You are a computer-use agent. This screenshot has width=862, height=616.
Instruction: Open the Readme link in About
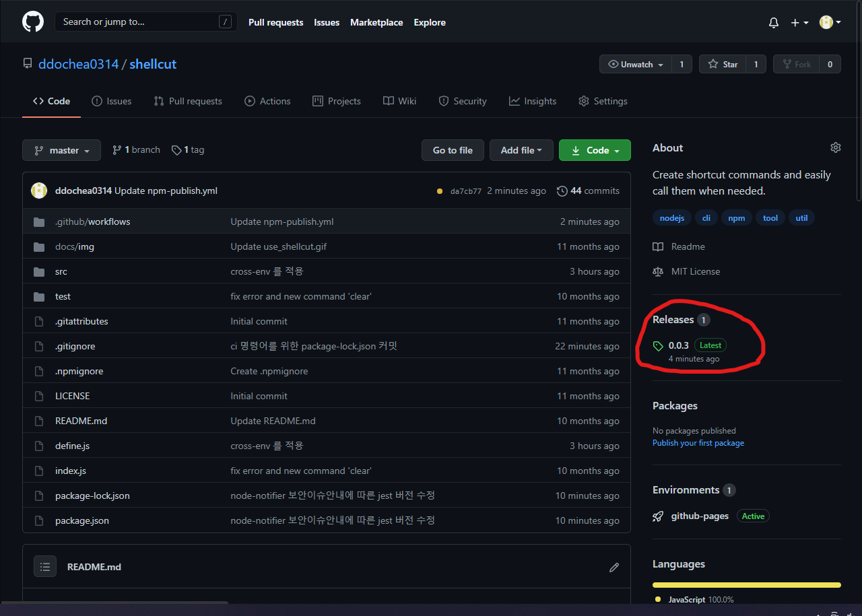click(x=679, y=246)
